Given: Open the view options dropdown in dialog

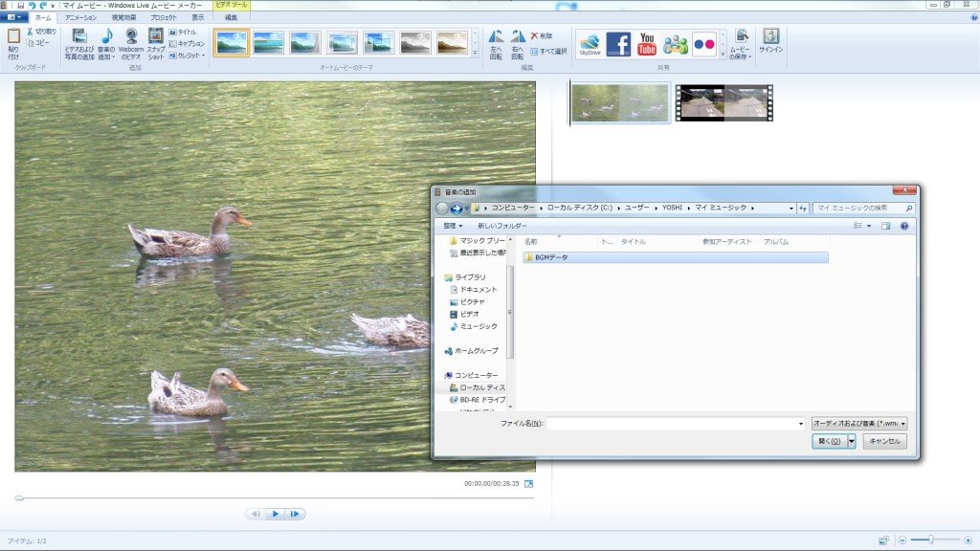Looking at the screenshot, I should point(869,226).
